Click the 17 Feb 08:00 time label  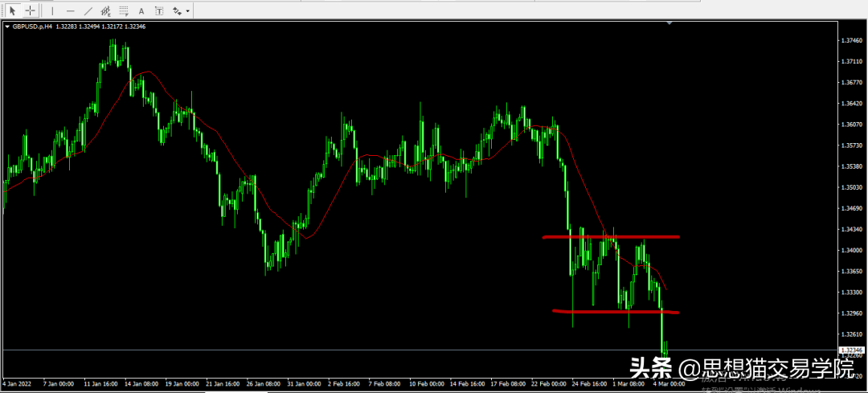(510, 383)
